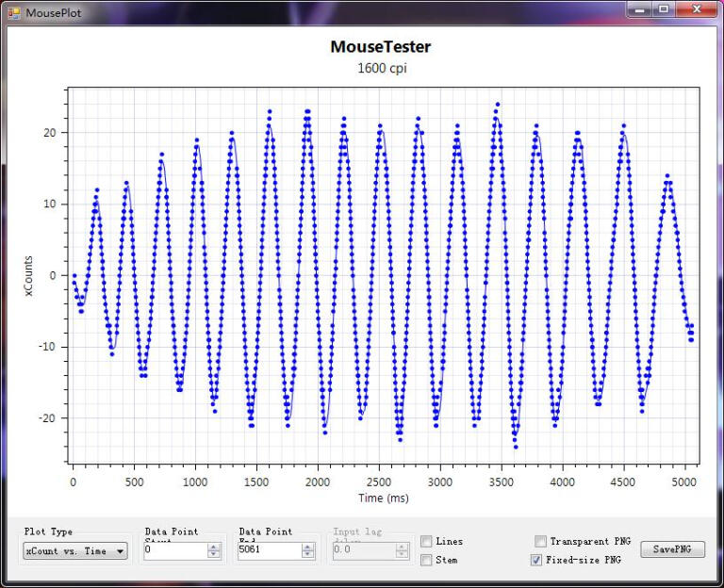Enable the Stem checkbox
Screen dimensions: 724x588
[x=427, y=560]
